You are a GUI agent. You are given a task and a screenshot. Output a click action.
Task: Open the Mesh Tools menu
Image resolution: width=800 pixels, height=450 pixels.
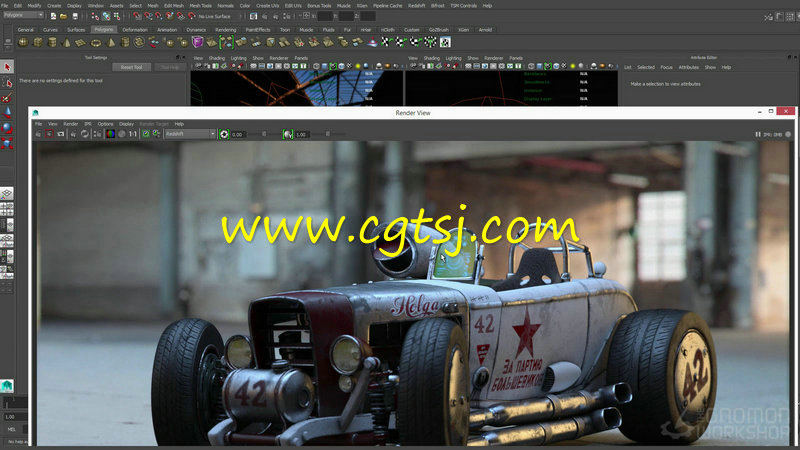[x=201, y=6]
